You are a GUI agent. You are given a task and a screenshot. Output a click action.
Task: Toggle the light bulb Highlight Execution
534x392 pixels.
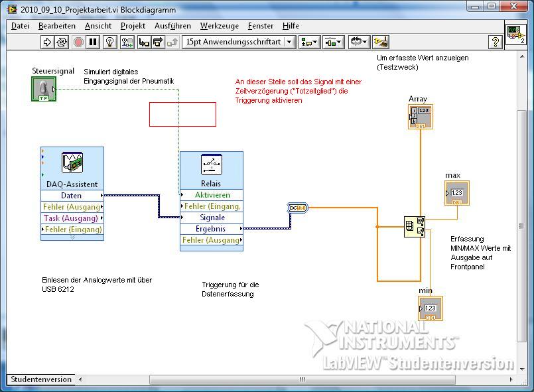(x=110, y=42)
